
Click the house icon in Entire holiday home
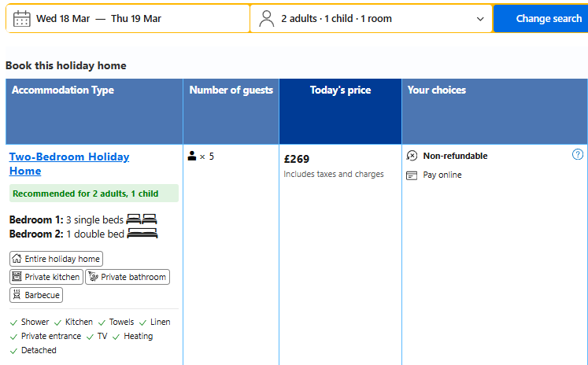[17, 259]
